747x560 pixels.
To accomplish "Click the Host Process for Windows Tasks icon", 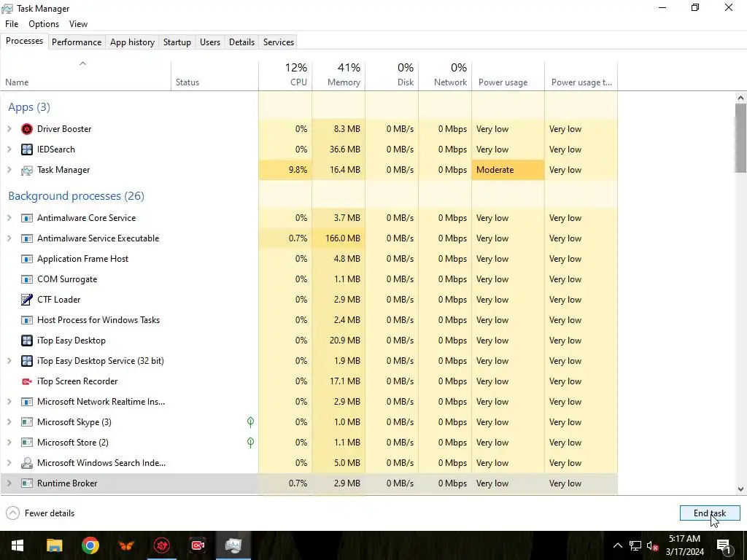I will 27,320.
